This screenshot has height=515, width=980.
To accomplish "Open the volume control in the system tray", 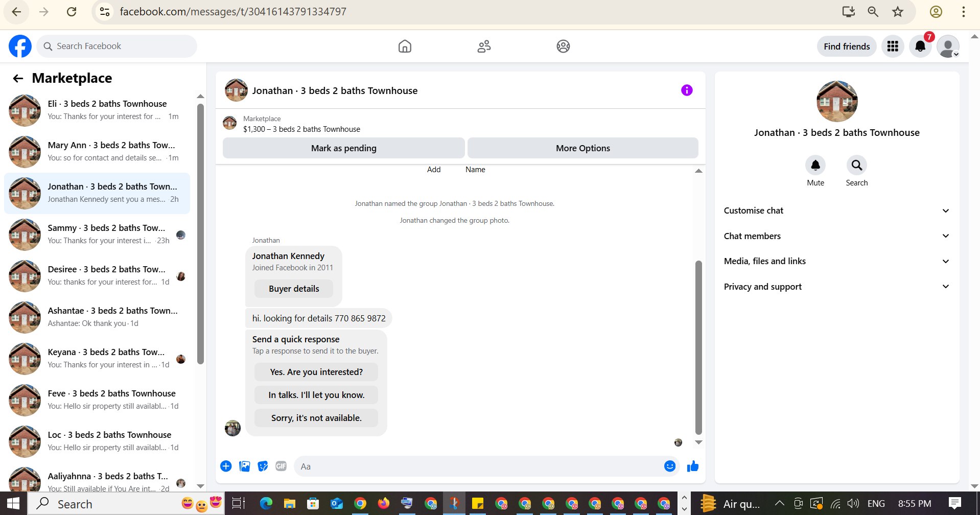I will [x=853, y=504].
